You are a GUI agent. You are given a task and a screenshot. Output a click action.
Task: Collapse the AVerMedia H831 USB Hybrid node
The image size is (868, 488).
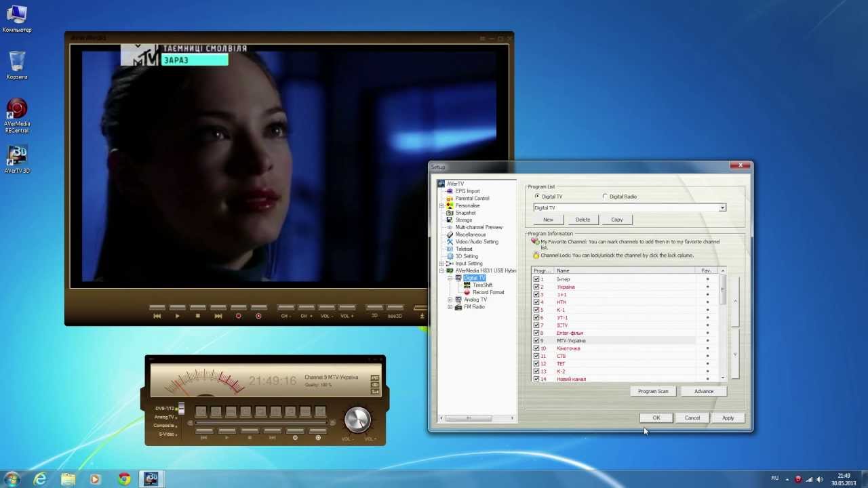tap(441, 270)
